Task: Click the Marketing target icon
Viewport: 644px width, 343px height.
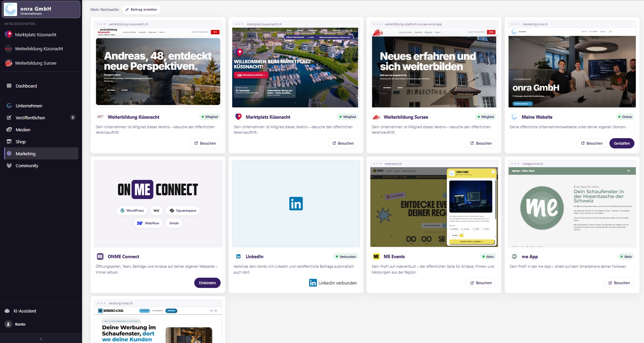Action: [9, 154]
